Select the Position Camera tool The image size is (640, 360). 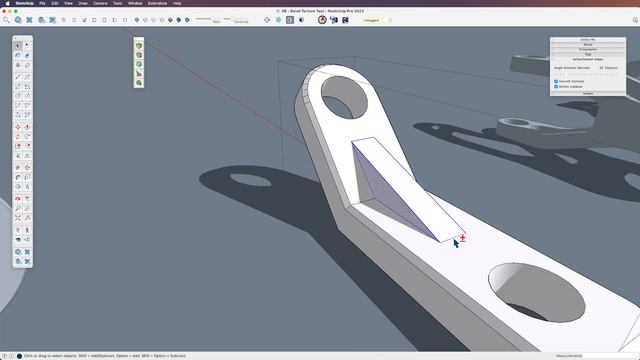[x=18, y=230]
